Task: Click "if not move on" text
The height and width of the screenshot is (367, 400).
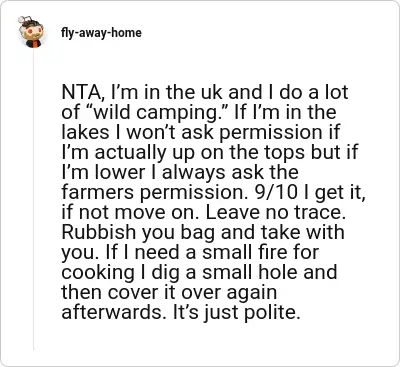Action: (x=130, y=213)
